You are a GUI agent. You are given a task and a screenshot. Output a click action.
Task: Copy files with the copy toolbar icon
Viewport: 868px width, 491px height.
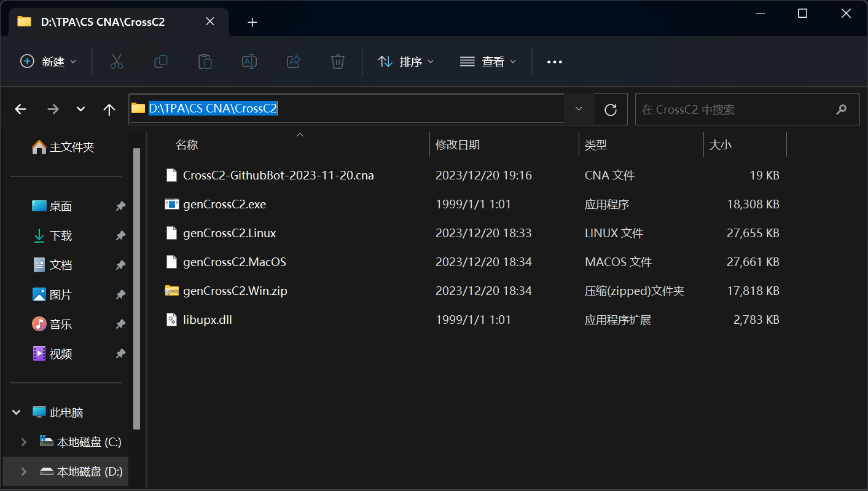click(160, 61)
